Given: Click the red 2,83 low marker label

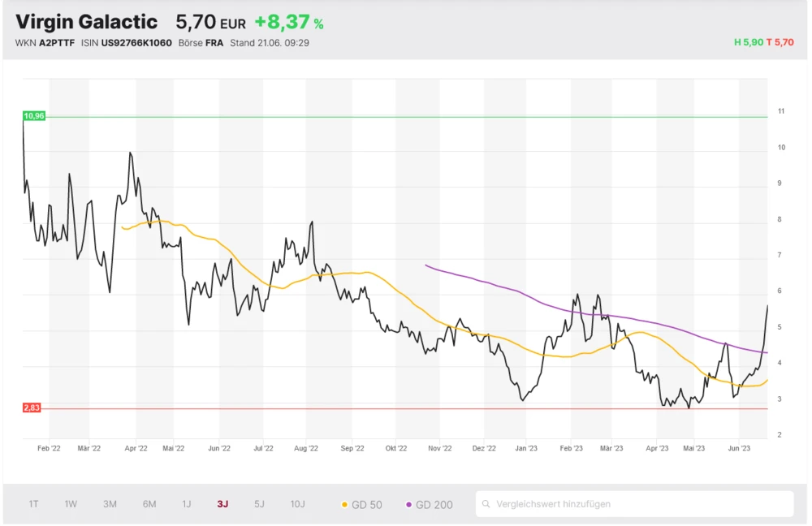Looking at the screenshot, I should 32,407.
